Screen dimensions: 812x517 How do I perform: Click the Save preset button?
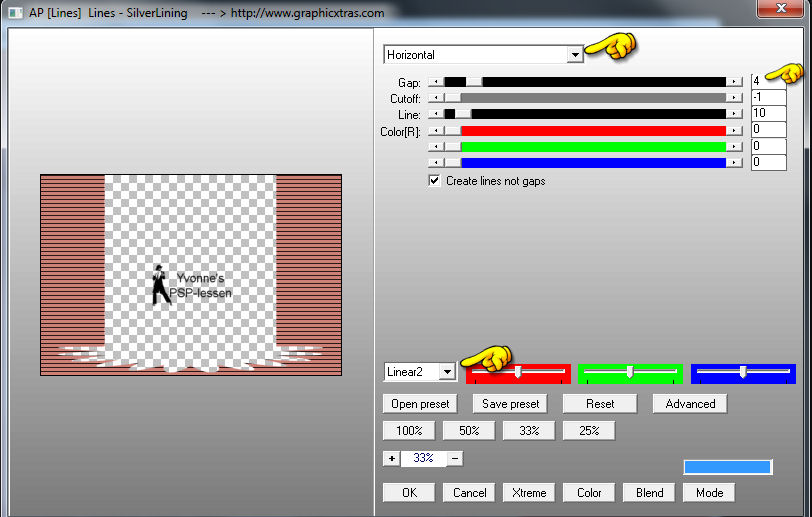coord(510,404)
